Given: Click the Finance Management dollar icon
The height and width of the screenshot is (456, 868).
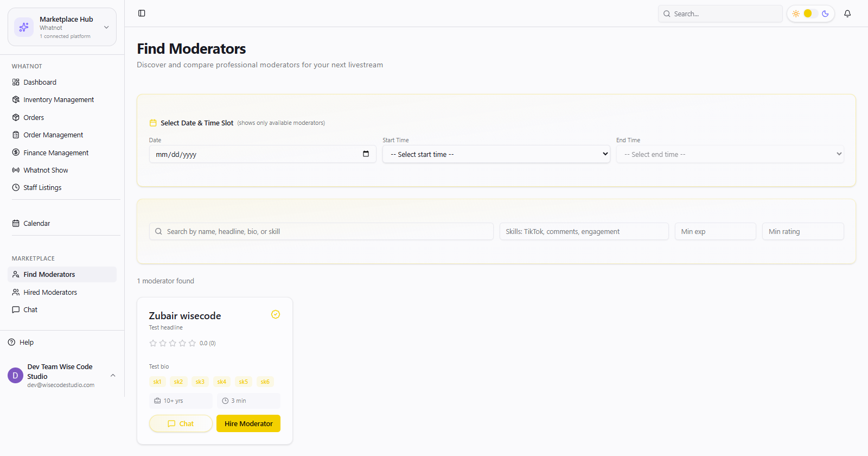Looking at the screenshot, I should (x=16, y=153).
